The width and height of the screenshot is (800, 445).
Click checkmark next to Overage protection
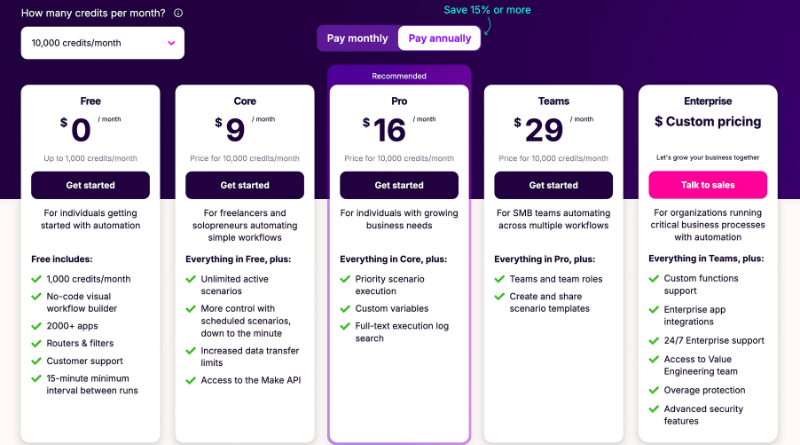point(654,390)
